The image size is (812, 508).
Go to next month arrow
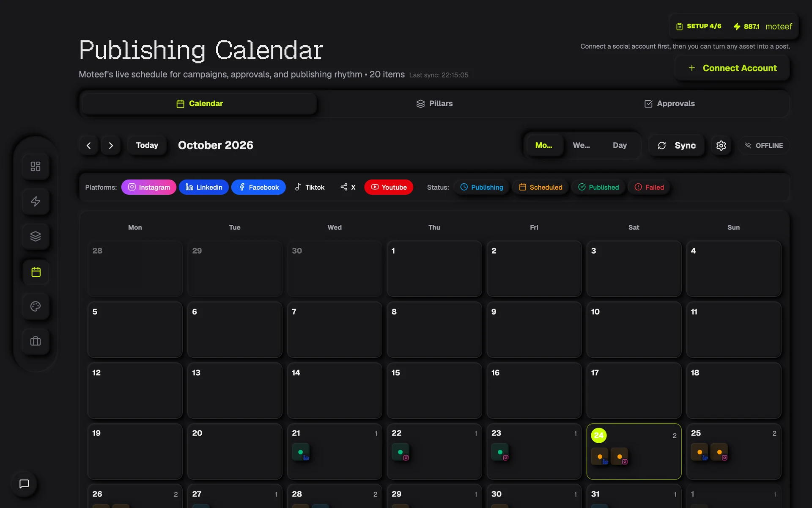pyautogui.click(x=111, y=146)
